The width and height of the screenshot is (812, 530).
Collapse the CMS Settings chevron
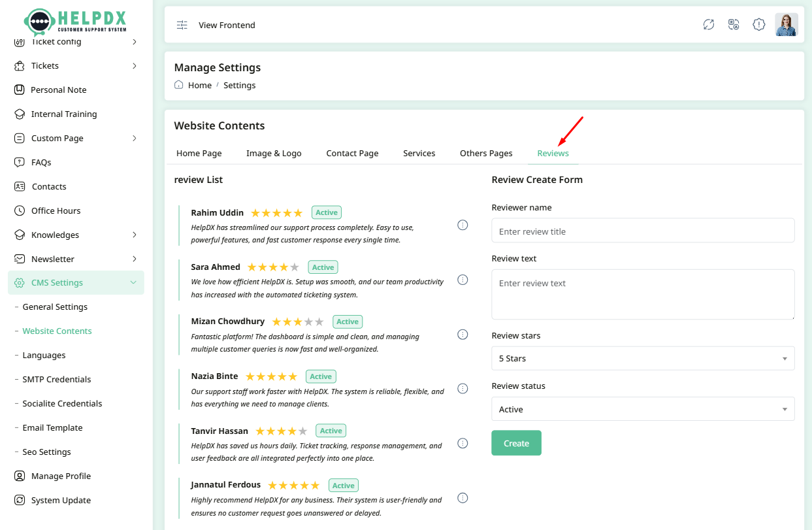pos(133,283)
